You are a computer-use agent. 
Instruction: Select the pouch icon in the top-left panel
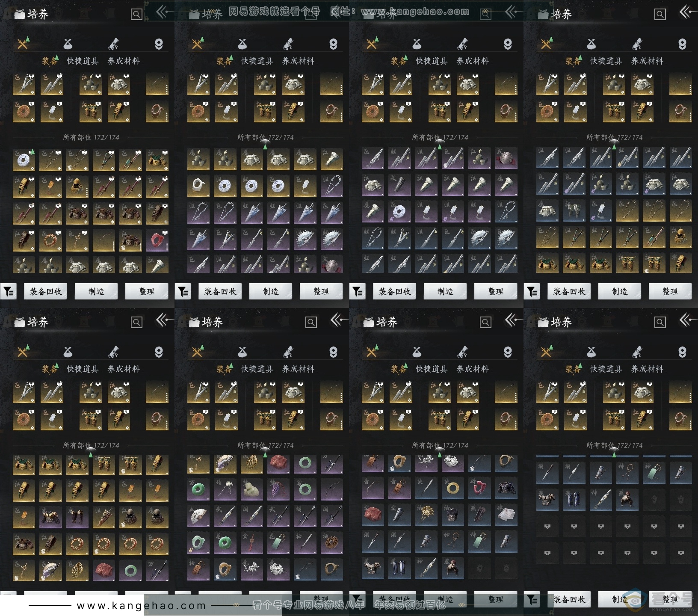pos(68,44)
